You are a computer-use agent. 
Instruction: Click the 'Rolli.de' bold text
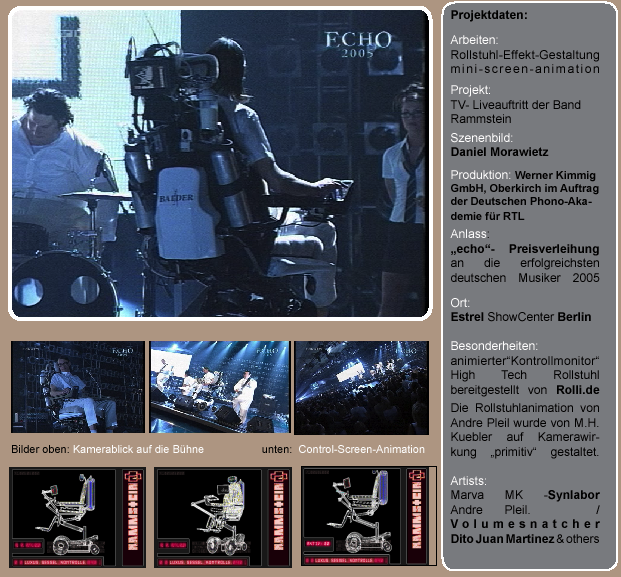[578, 390]
